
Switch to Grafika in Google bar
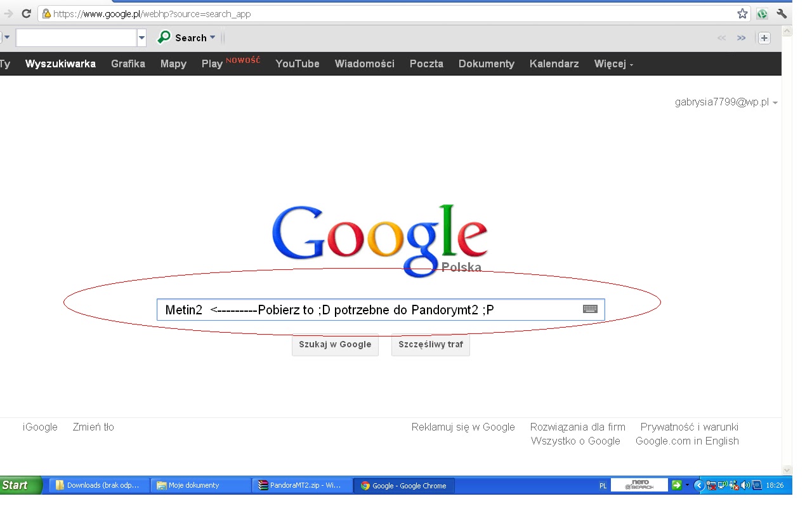pyautogui.click(x=128, y=63)
